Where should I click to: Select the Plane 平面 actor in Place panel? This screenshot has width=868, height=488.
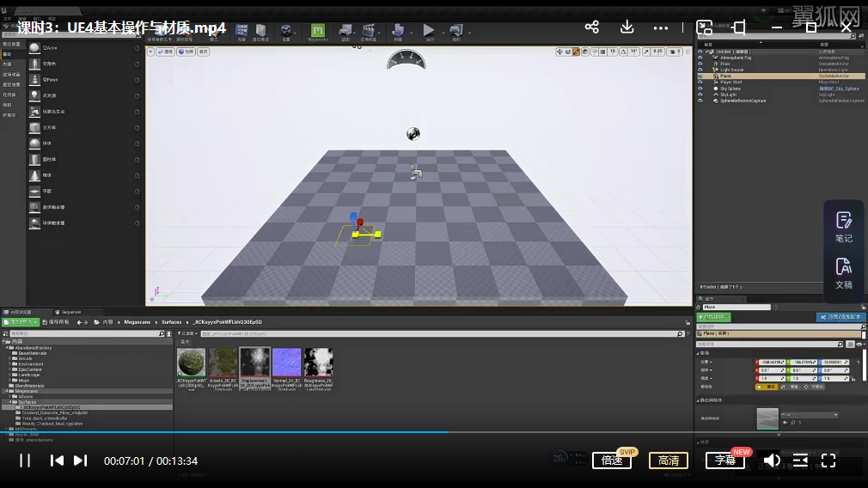84,191
